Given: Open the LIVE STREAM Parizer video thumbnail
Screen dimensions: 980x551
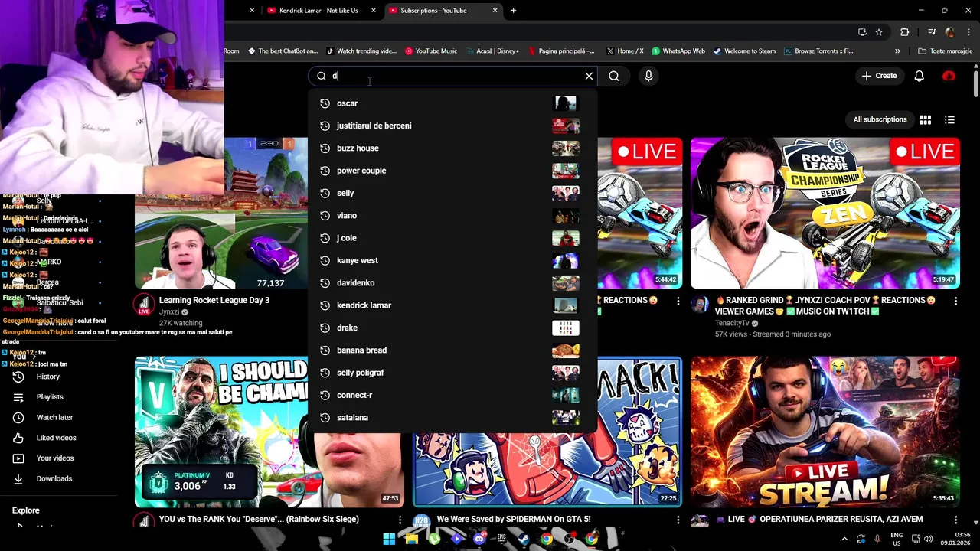Looking at the screenshot, I should pyautogui.click(x=825, y=432).
